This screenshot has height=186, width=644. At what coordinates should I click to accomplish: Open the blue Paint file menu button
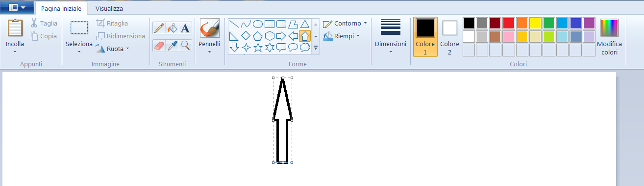[17, 7]
